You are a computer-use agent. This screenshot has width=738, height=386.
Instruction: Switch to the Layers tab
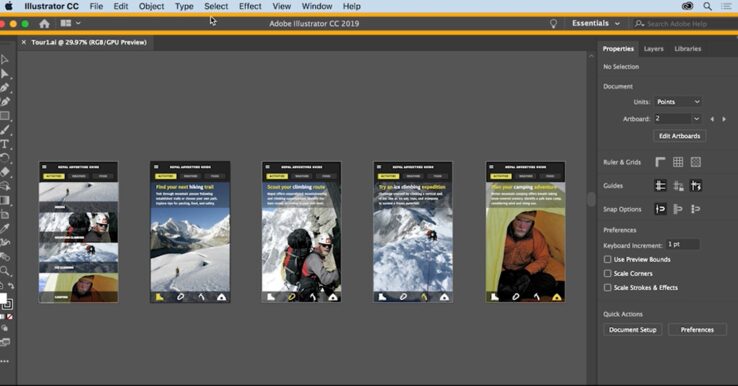pos(653,49)
